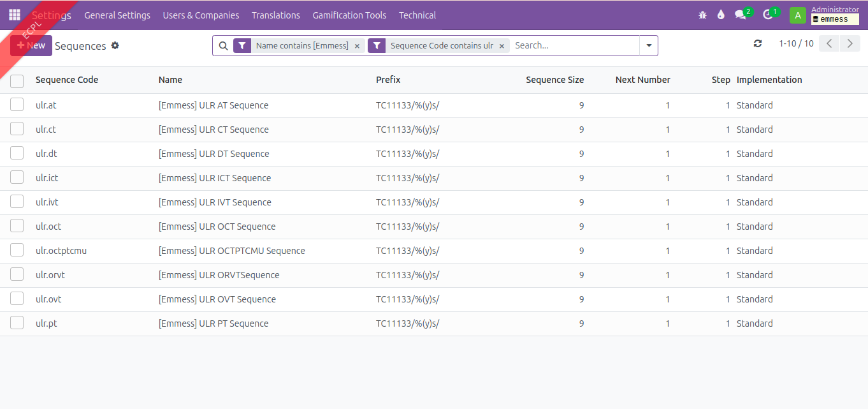The height and width of the screenshot is (409, 868).
Task: Open the activities clock icon
Action: click(x=767, y=15)
